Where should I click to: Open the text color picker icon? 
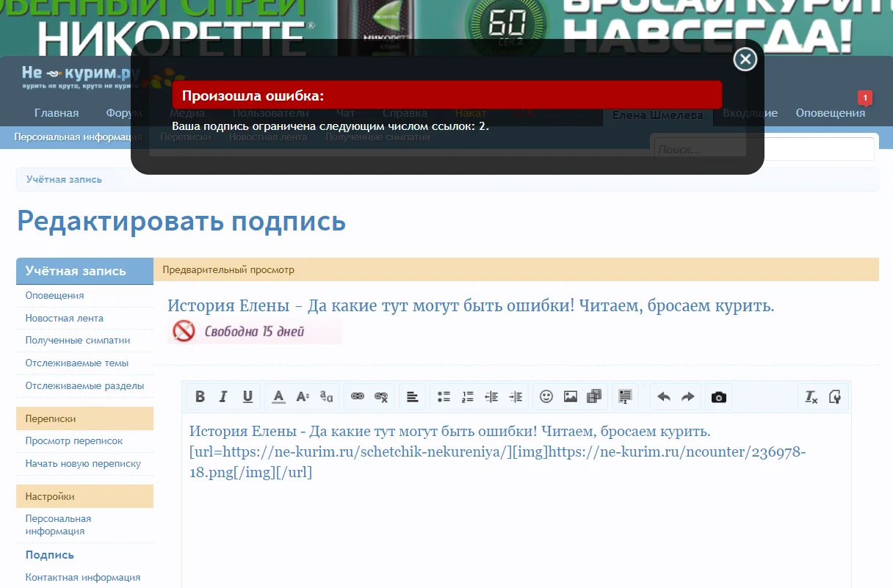[x=278, y=396]
